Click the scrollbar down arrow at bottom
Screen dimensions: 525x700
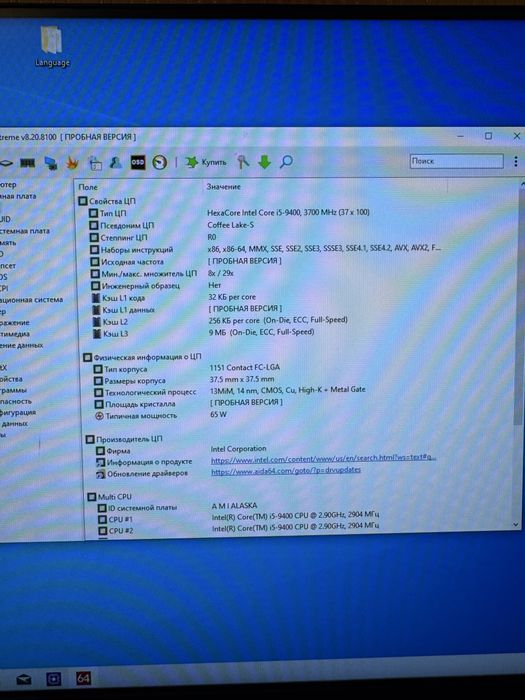tap(516, 525)
